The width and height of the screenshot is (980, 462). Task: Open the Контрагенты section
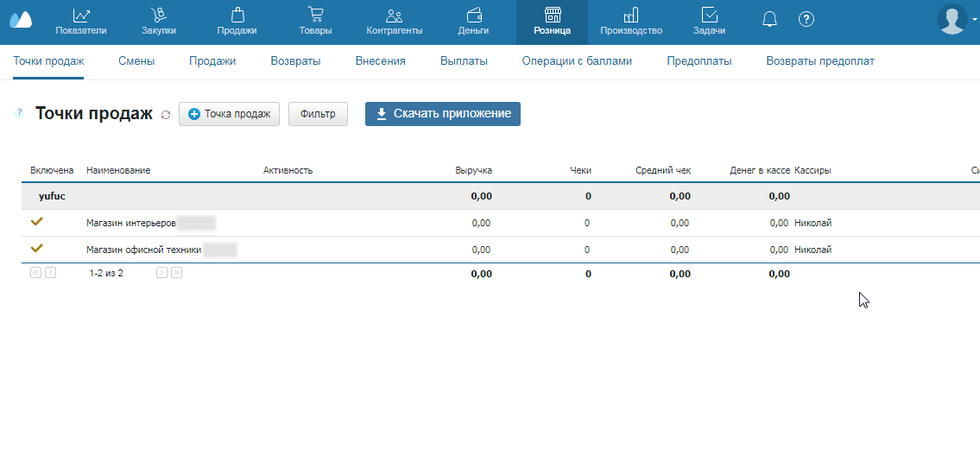tap(394, 22)
